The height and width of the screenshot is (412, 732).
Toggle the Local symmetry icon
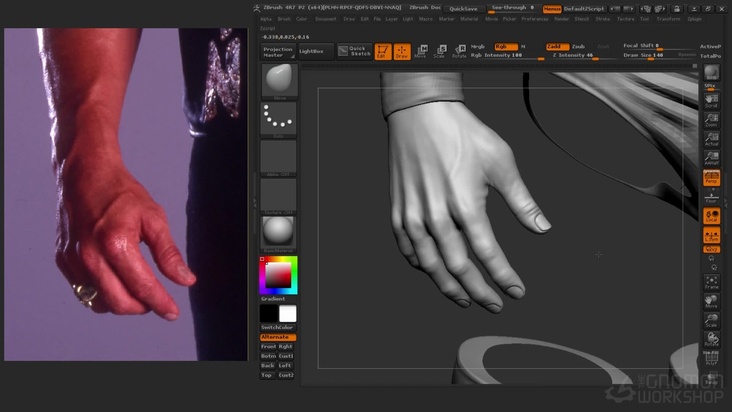(x=711, y=216)
